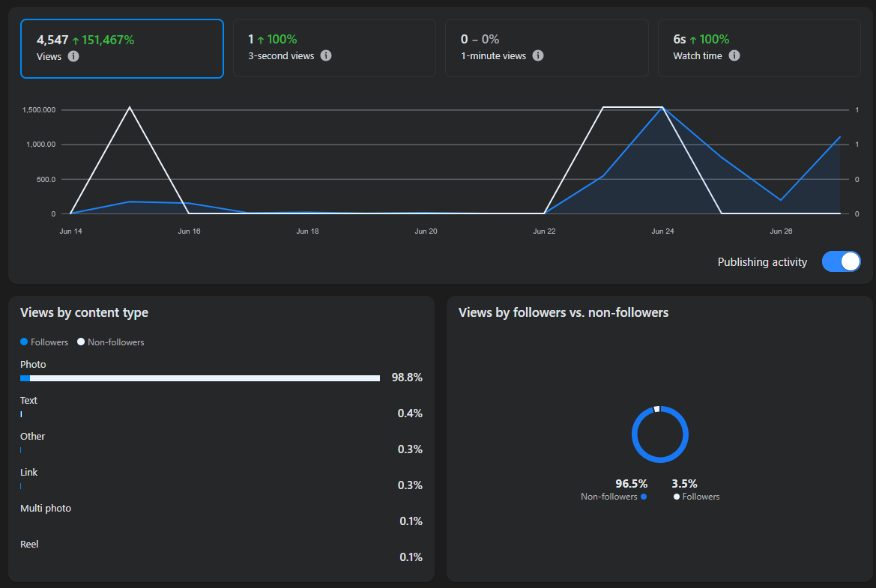Screen dimensions: 876x588
Task: Click the Jun 24 chart peak point
Action: pyautogui.click(x=662, y=107)
